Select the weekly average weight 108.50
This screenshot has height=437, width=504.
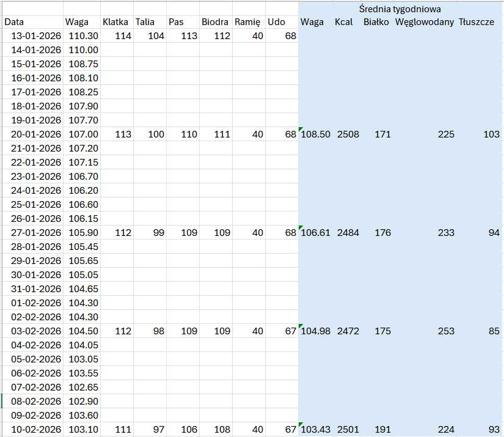coord(315,134)
